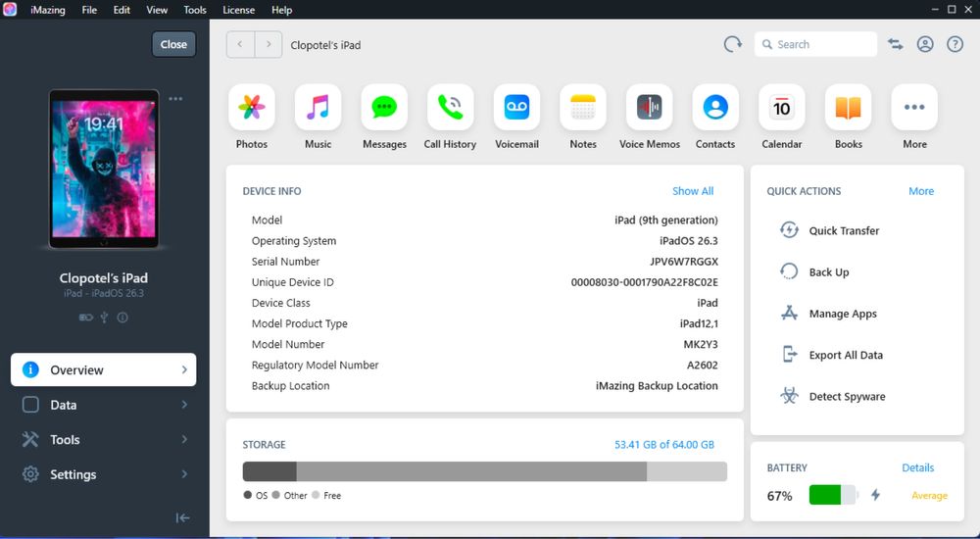Go back with navigation arrow

tap(240, 44)
